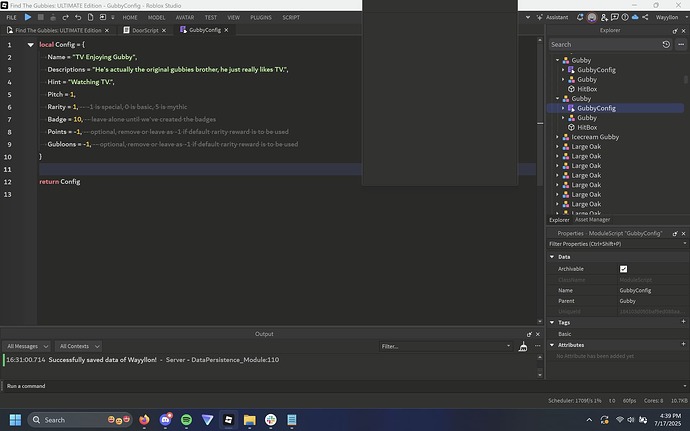Image resolution: width=690 pixels, height=431 pixels.
Task: Undock the Properties panel with pop-out icon
Action: pyautogui.click(x=675, y=233)
